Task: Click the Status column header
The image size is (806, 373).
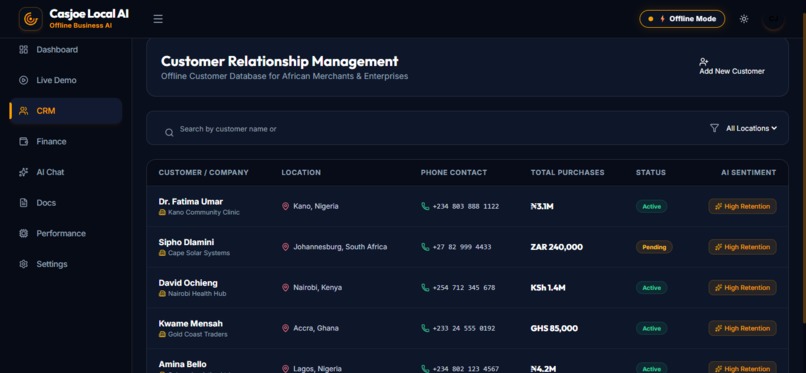Action: 651,173
